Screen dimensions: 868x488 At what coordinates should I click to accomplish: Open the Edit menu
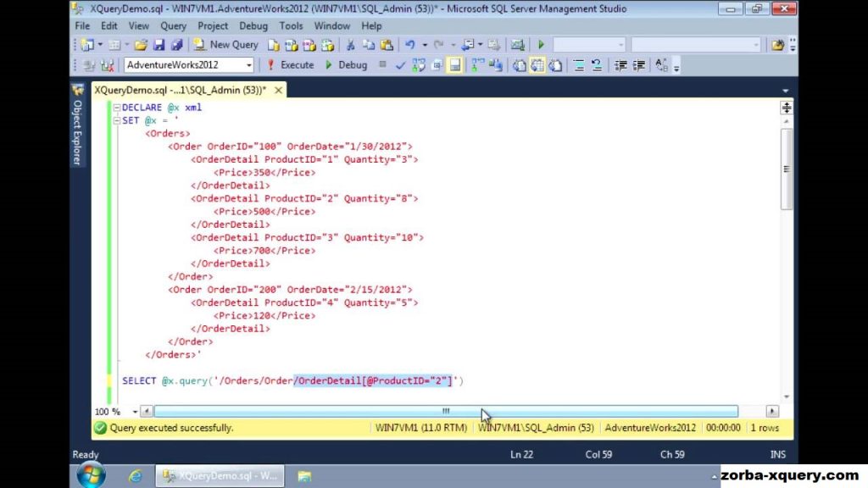coord(109,26)
